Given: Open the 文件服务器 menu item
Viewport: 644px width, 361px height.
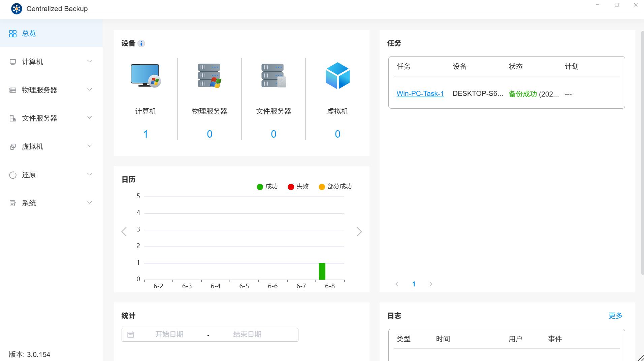Looking at the screenshot, I should [51, 118].
